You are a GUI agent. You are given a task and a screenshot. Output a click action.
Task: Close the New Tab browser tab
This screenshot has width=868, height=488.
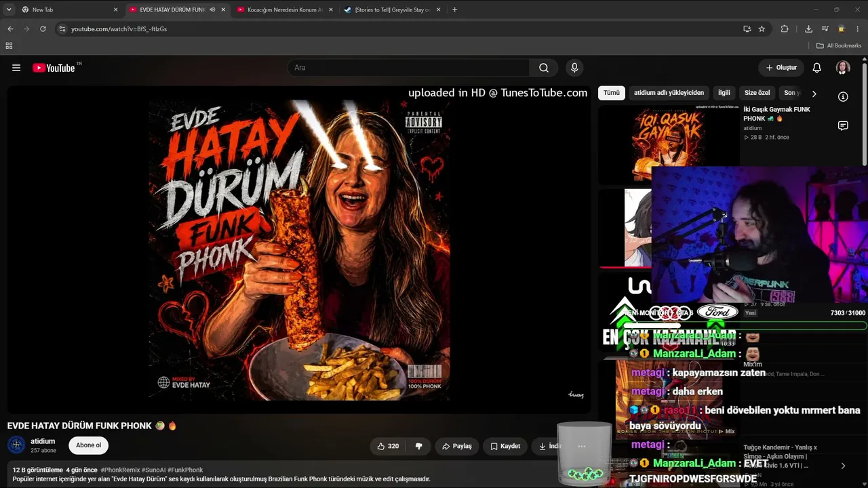pyautogui.click(x=115, y=9)
